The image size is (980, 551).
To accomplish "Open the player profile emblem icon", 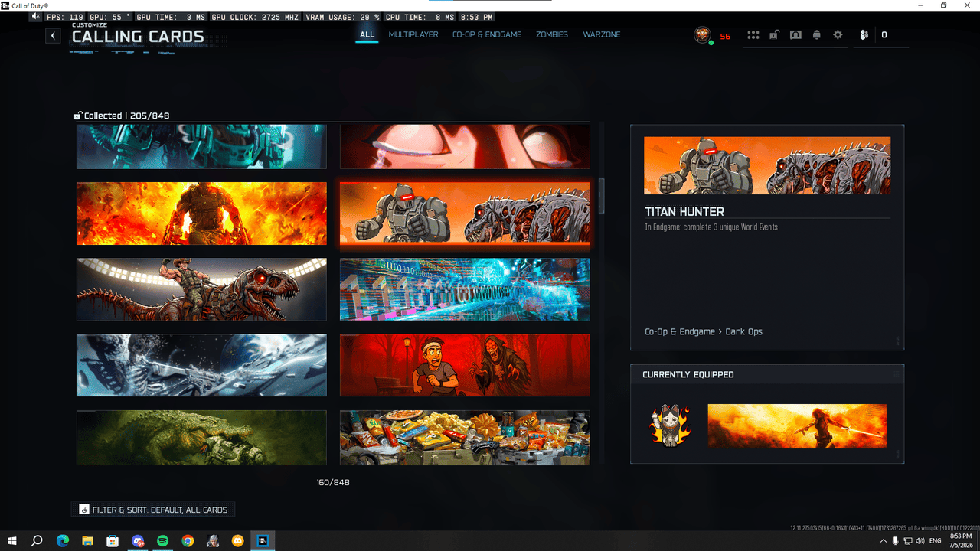I will [702, 35].
